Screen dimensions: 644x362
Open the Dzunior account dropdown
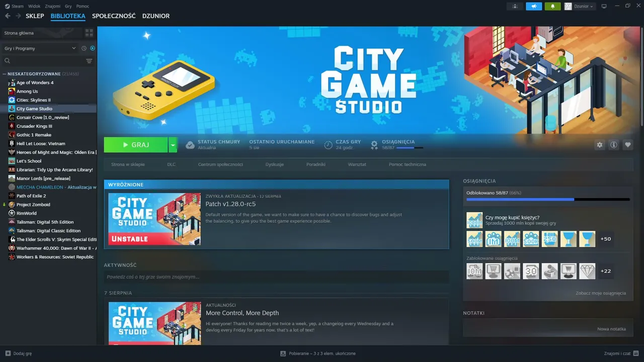point(579,6)
